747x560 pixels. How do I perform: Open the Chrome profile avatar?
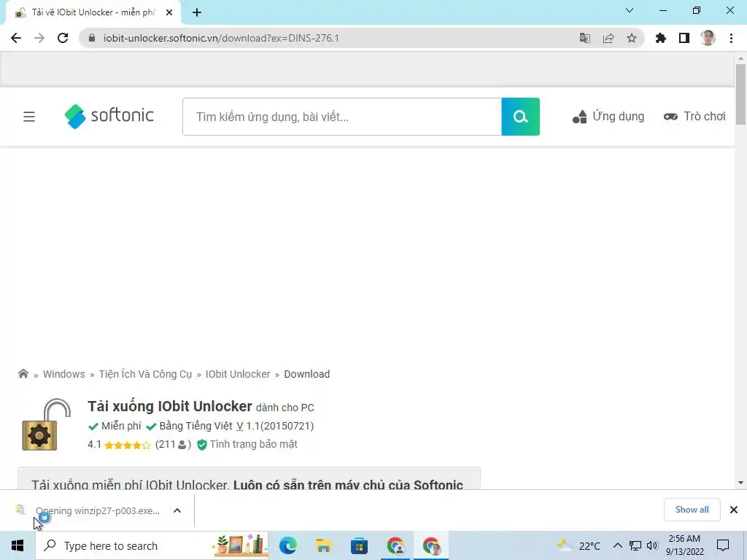[x=708, y=38]
